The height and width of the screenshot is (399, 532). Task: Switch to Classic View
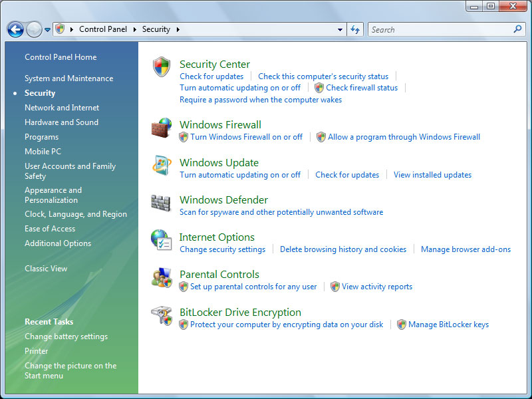coord(46,269)
